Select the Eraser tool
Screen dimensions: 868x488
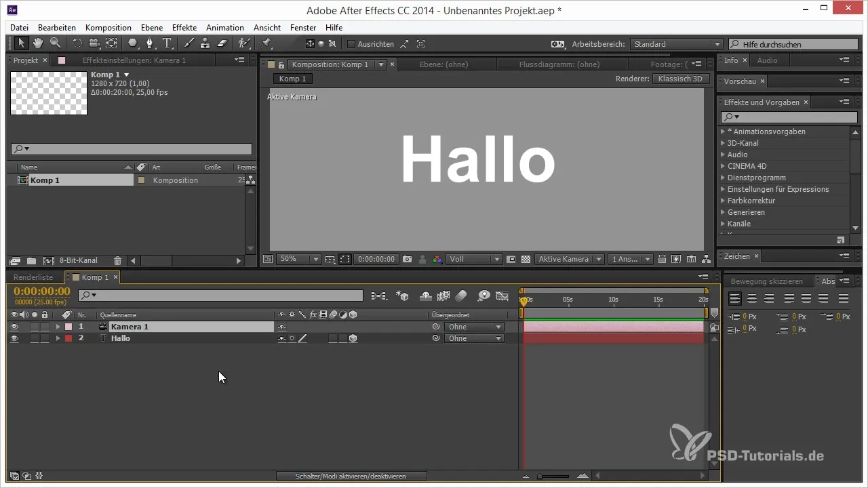coord(221,43)
